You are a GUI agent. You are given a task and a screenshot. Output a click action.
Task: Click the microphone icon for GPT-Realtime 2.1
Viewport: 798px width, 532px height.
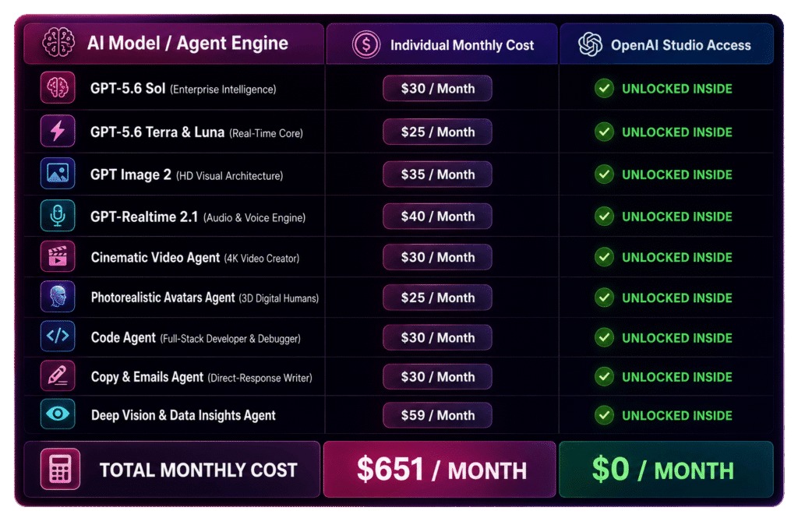click(x=58, y=216)
